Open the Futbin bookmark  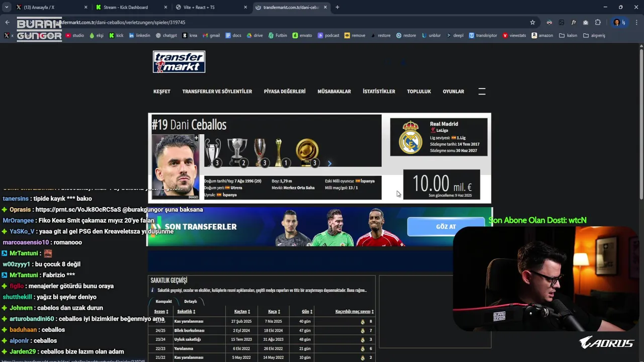click(x=277, y=35)
